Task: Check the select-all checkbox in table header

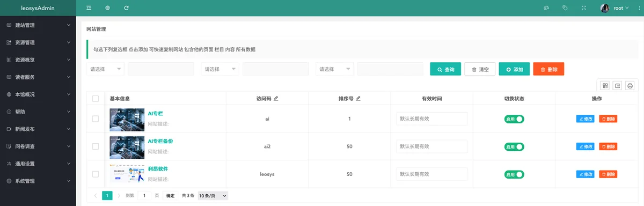Action: coord(96,99)
